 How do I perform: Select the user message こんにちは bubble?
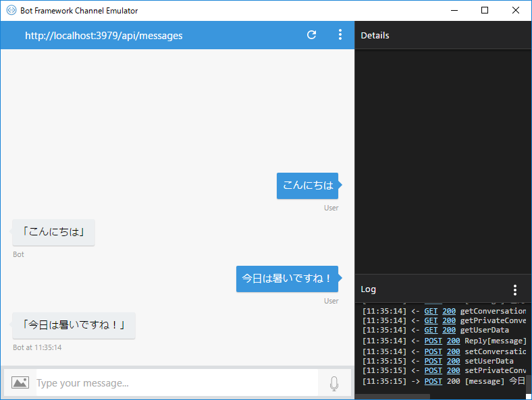tap(307, 185)
